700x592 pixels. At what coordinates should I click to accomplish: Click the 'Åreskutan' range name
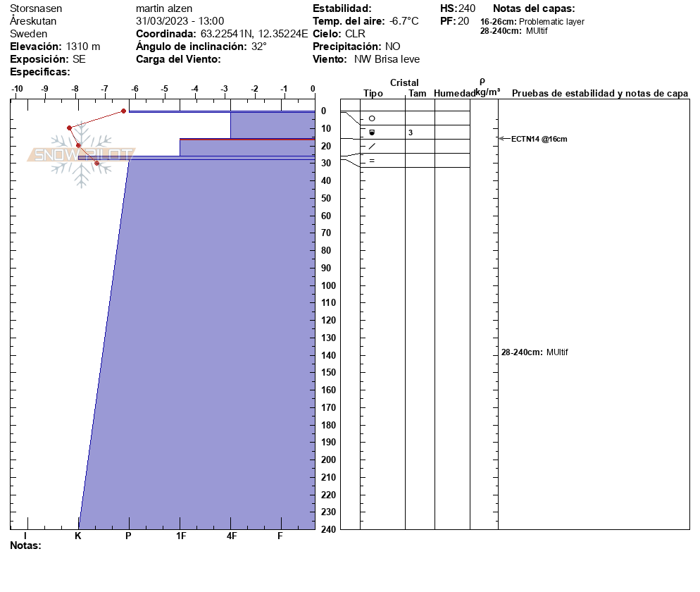click(33, 21)
